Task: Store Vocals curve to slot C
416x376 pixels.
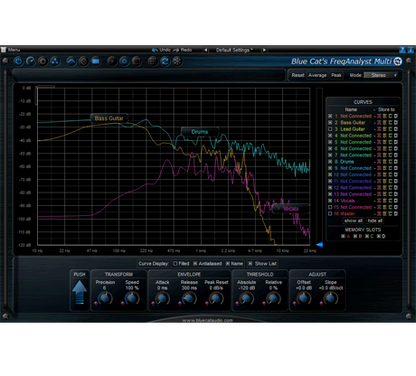Action: click(x=390, y=201)
